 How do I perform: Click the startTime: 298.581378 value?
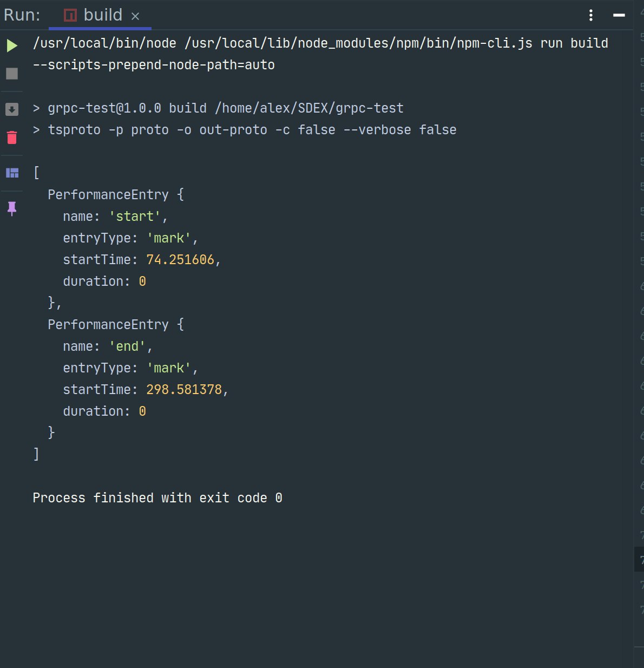coord(184,390)
